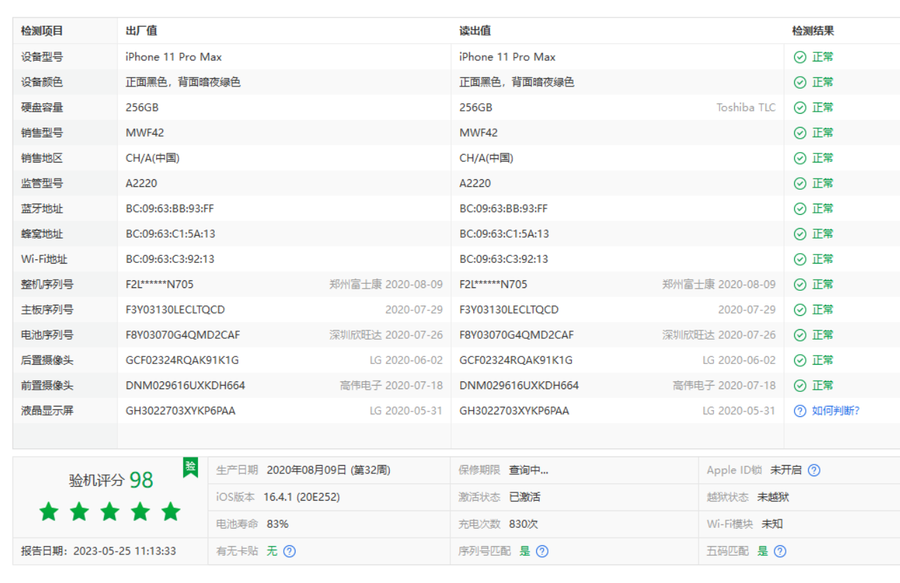Select factory mainboard serial F3Y03130LECLTQCD
This screenshot has height=583, width=900.
[175, 309]
